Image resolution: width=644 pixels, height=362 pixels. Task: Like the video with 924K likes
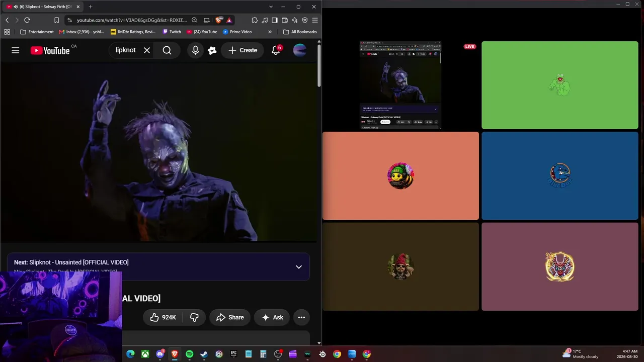[x=163, y=317]
